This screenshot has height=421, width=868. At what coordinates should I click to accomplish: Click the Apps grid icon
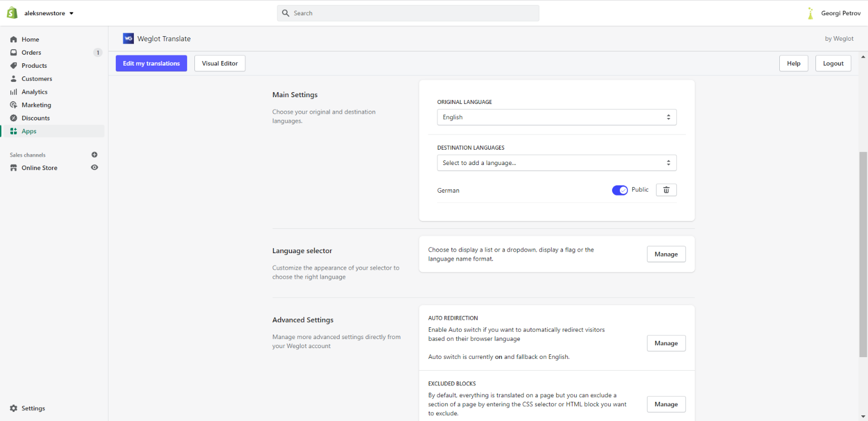click(x=14, y=131)
